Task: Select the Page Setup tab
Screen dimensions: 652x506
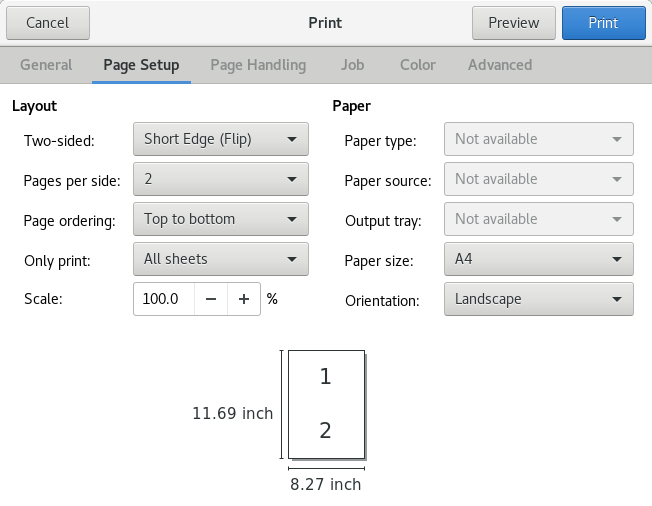Action: pos(141,65)
